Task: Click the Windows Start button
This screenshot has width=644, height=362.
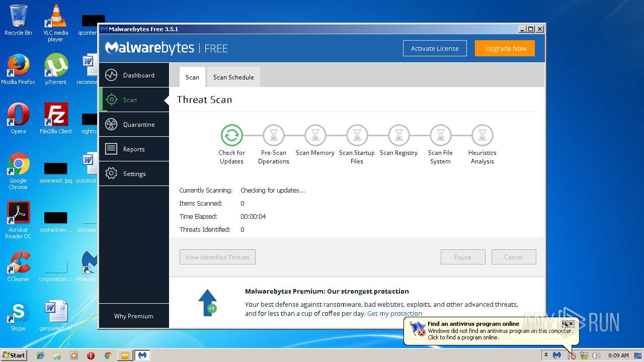Action: tap(14, 355)
